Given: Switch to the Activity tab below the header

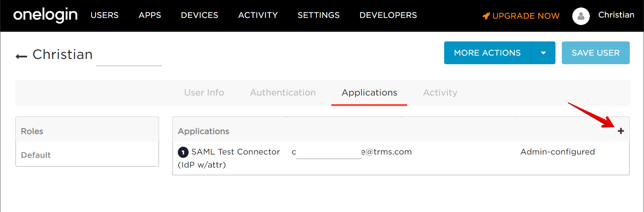Looking at the screenshot, I should pyautogui.click(x=440, y=93).
